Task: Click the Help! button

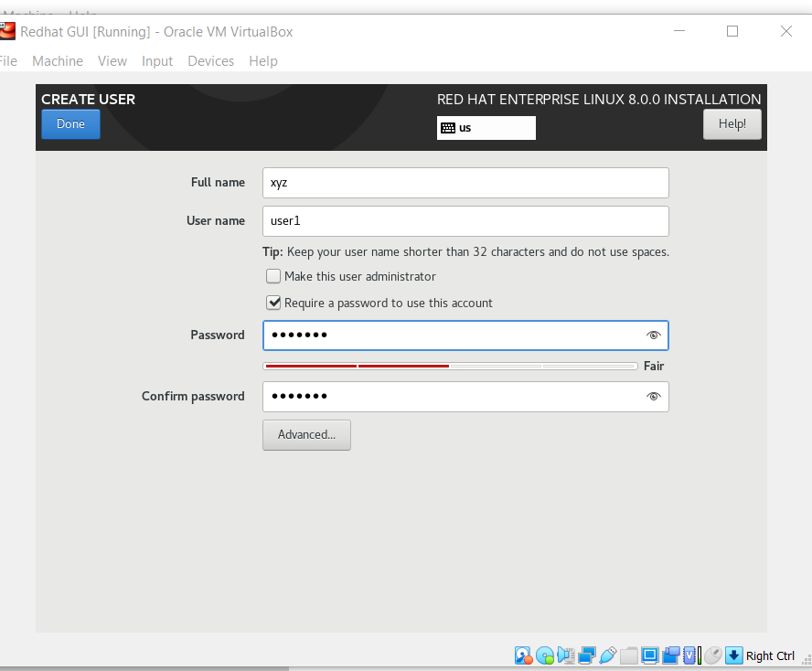Action: coord(732,124)
